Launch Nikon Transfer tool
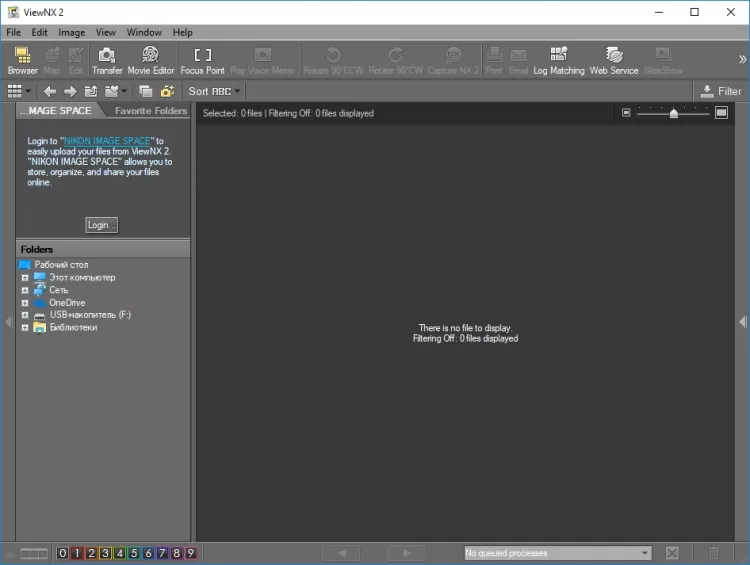The image size is (750, 565). [107, 61]
